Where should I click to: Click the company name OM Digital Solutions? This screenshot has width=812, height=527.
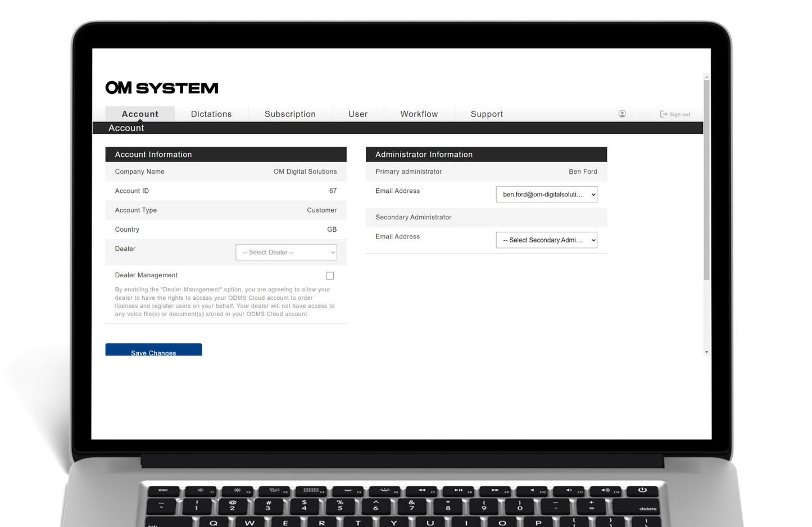click(x=305, y=172)
